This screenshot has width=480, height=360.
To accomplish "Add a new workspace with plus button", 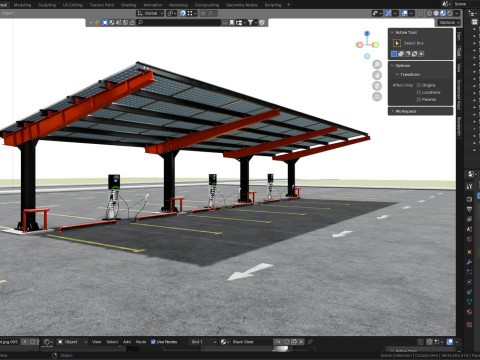I will point(289,5).
